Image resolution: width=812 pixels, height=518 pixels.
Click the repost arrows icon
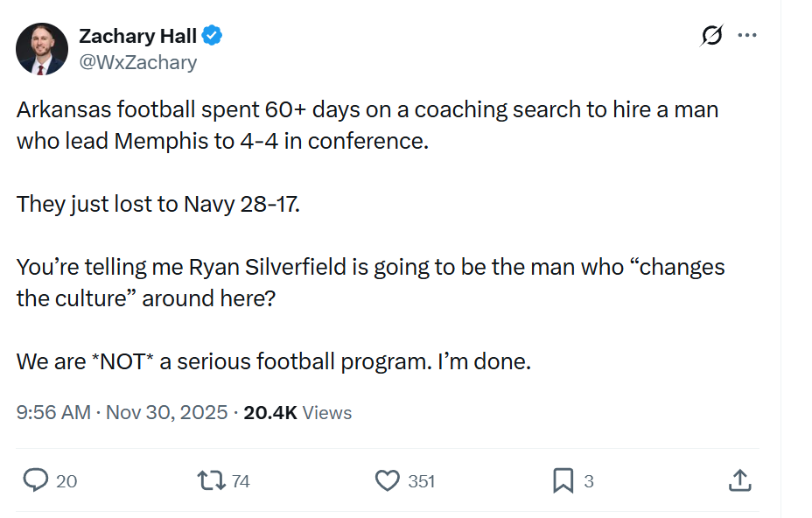[x=210, y=480]
